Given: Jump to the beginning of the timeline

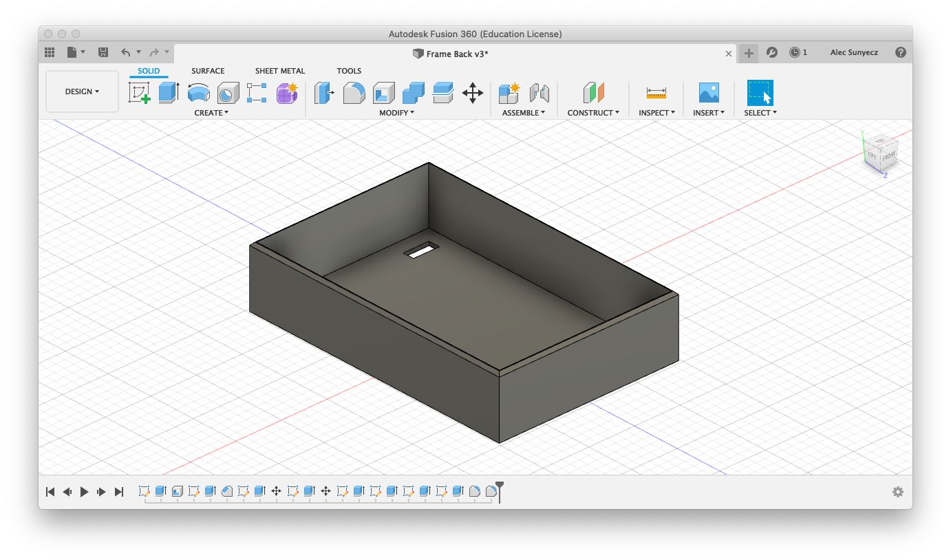Looking at the screenshot, I should coord(50,492).
